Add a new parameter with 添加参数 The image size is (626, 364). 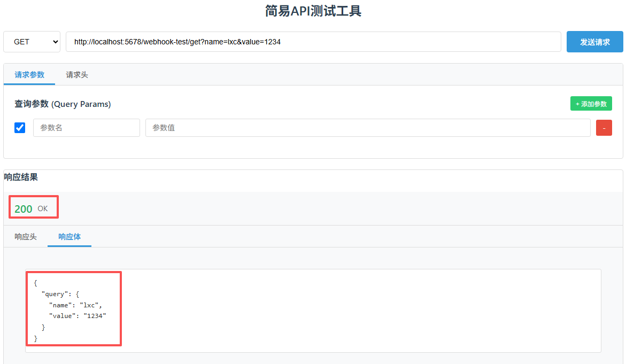pos(591,104)
